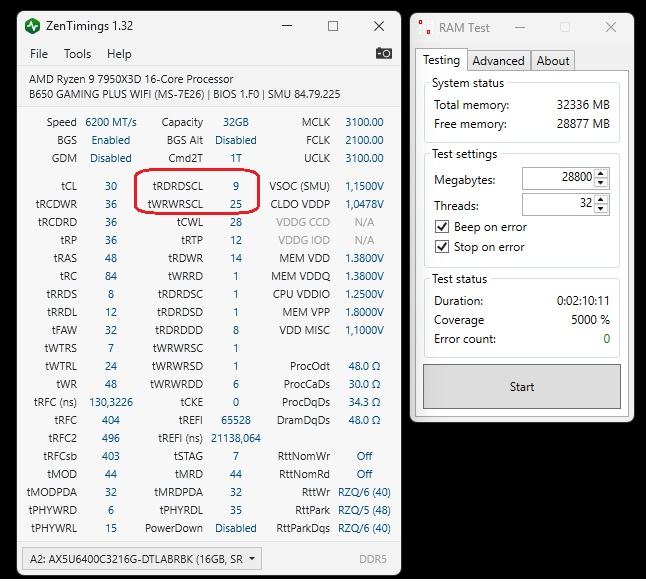Click the Error count value 0

point(606,339)
